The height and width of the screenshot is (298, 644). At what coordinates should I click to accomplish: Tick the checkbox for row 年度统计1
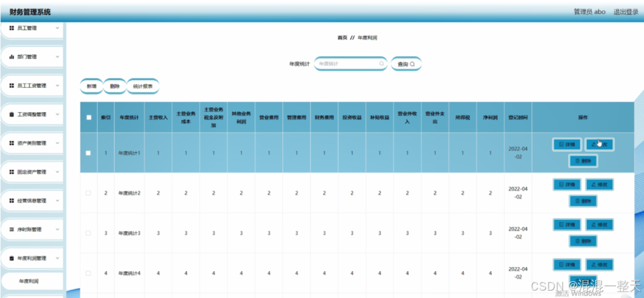pyautogui.click(x=88, y=153)
